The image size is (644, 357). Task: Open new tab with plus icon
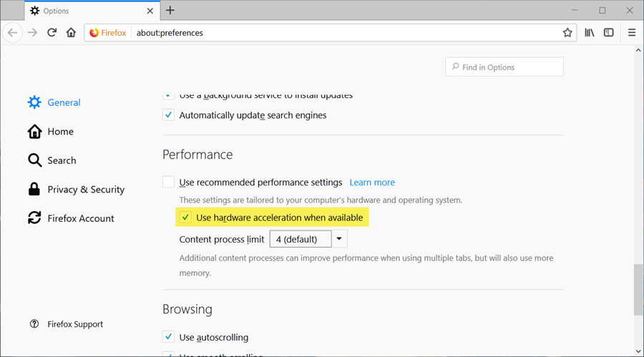click(170, 11)
